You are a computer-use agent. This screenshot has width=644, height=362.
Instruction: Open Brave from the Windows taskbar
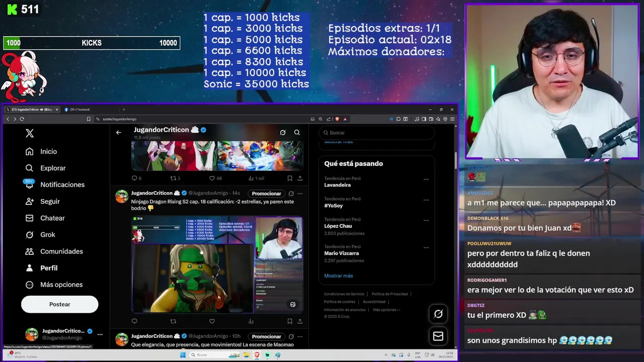pyautogui.click(x=257, y=355)
